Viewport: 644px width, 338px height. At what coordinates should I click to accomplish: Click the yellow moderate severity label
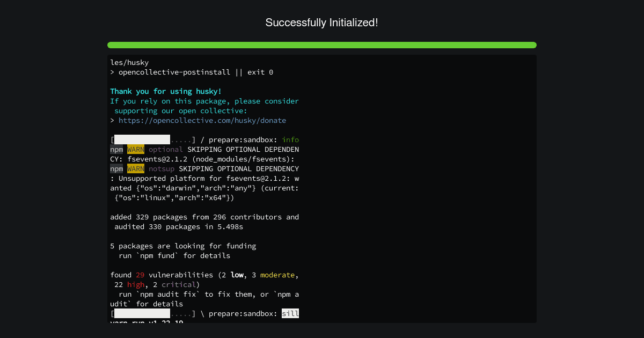click(x=277, y=275)
